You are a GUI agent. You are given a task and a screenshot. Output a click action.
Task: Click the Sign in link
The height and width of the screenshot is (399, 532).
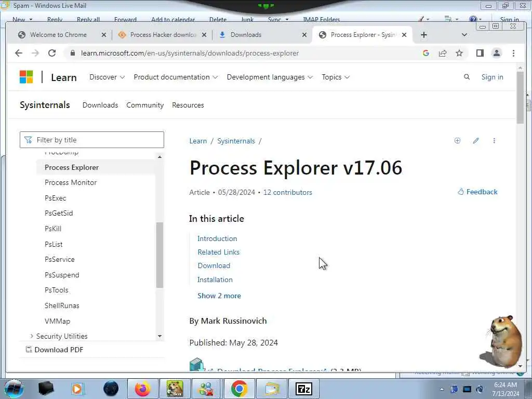[x=492, y=77]
